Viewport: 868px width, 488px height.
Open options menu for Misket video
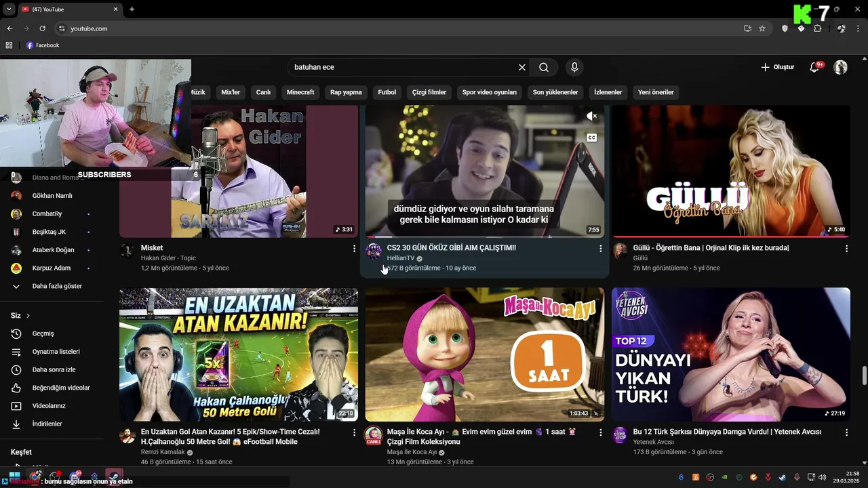(354, 249)
